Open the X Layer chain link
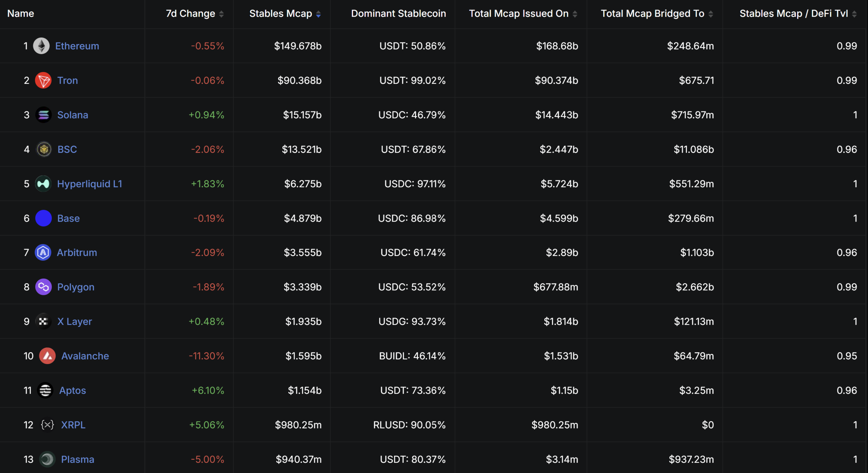The image size is (868, 473). [x=75, y=321]
